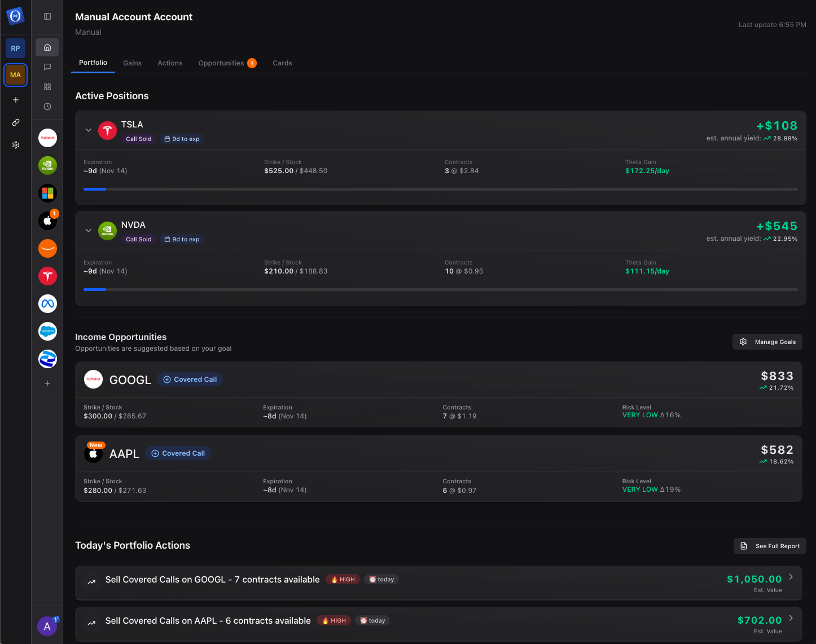This screenshot has height=644, width=816.
Task: Open the AAPL Covered Call opportunity card
Action: [x=438, y=468]
